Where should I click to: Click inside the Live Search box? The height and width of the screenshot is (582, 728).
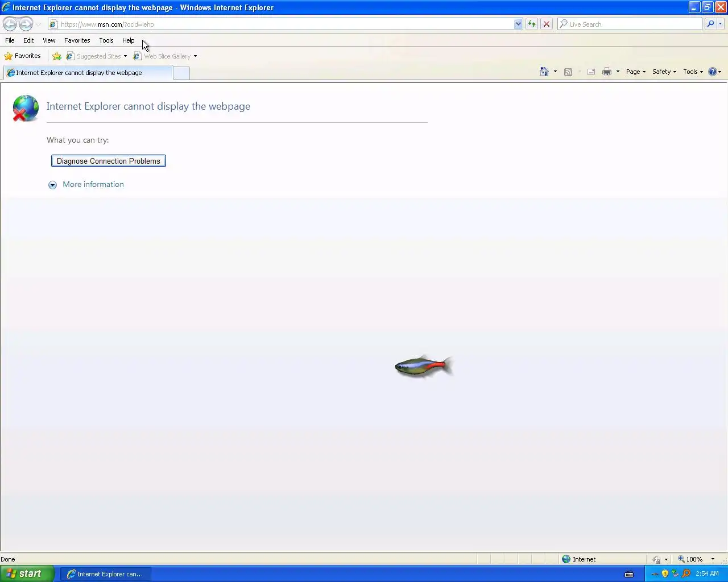pyautogui.click(x=630, y=24)
